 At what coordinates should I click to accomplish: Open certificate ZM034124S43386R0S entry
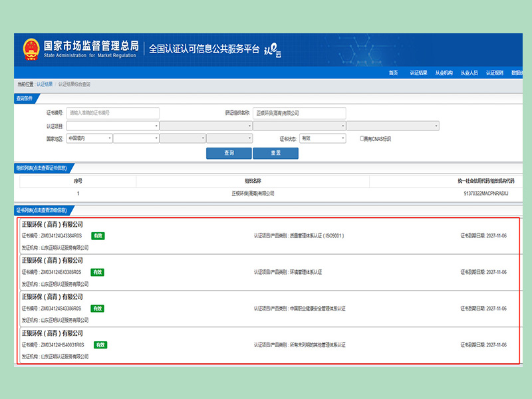pos(269,309)
